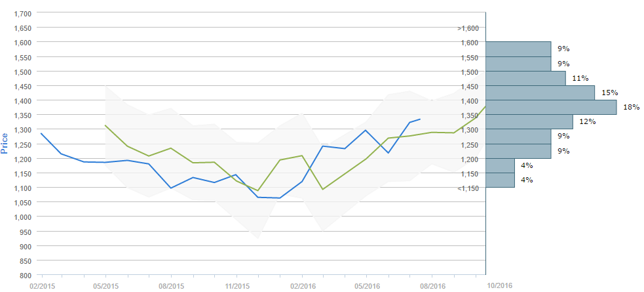Click the 18% histogram bar

click(x=551, y=107)
